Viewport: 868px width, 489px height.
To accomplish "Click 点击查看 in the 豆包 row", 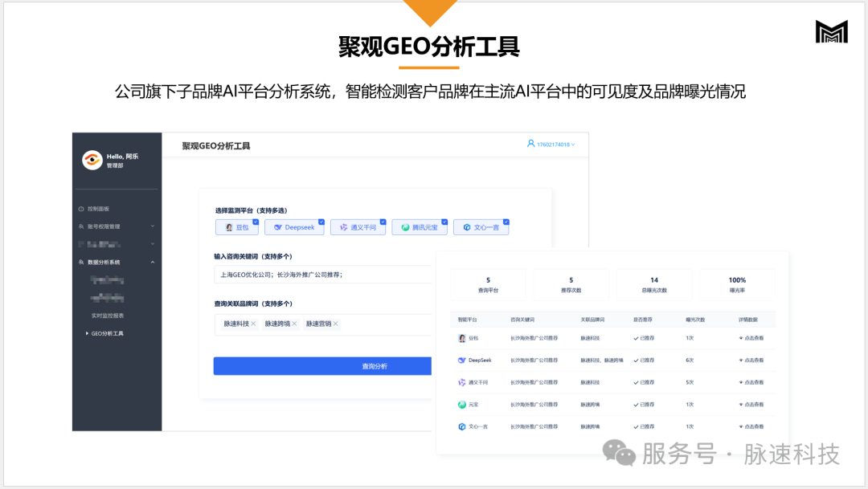I will coord(751,338).
